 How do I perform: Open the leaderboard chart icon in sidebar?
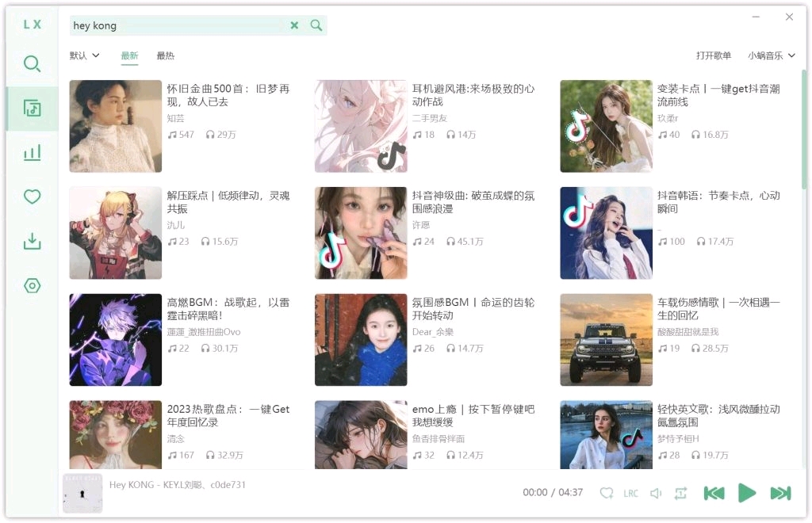32,153
